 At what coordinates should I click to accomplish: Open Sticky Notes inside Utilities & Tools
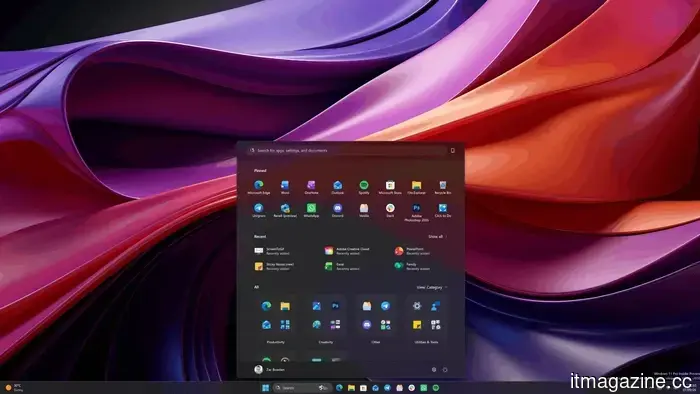coord(417,325)
